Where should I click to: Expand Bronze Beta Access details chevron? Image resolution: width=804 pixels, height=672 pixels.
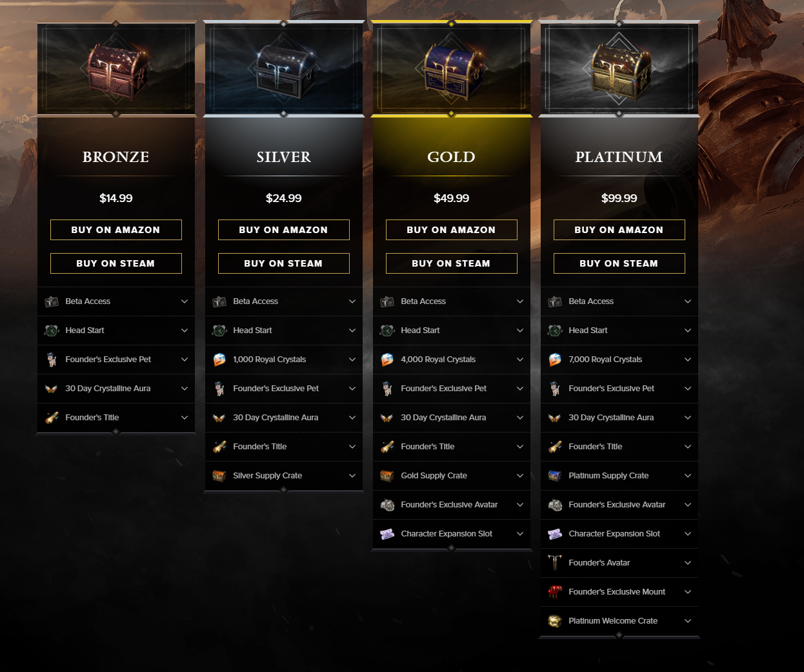185,301
